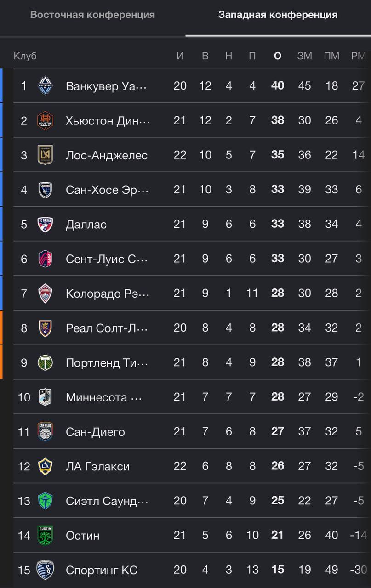Sort by the ЗМ goals scored header

pos(304,56)
